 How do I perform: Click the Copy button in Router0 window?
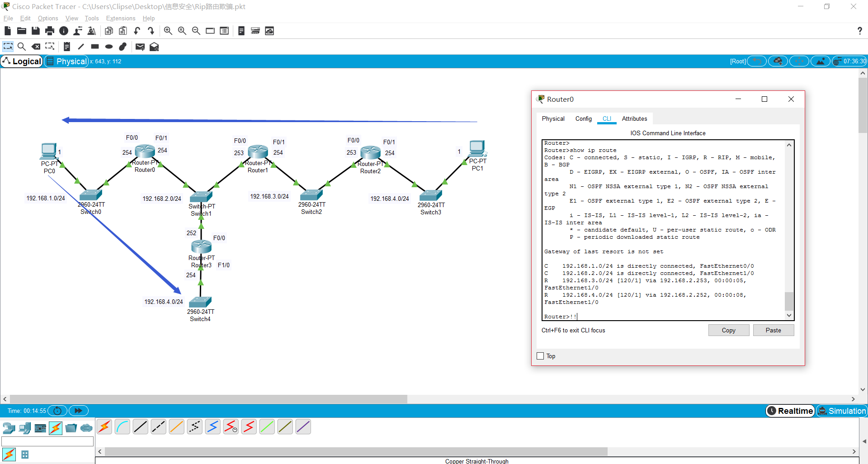pyautogui.click(x=728, y=330)
